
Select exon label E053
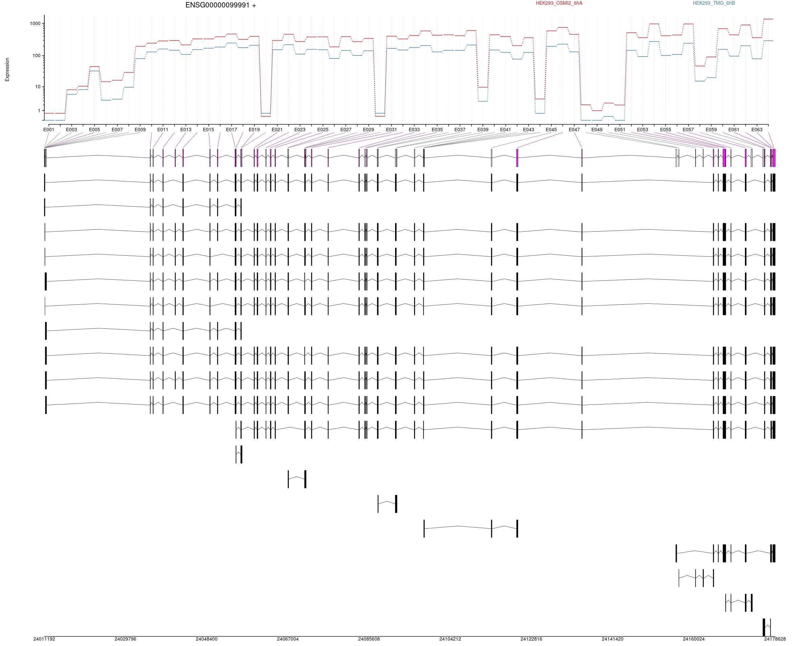(642, 130)
